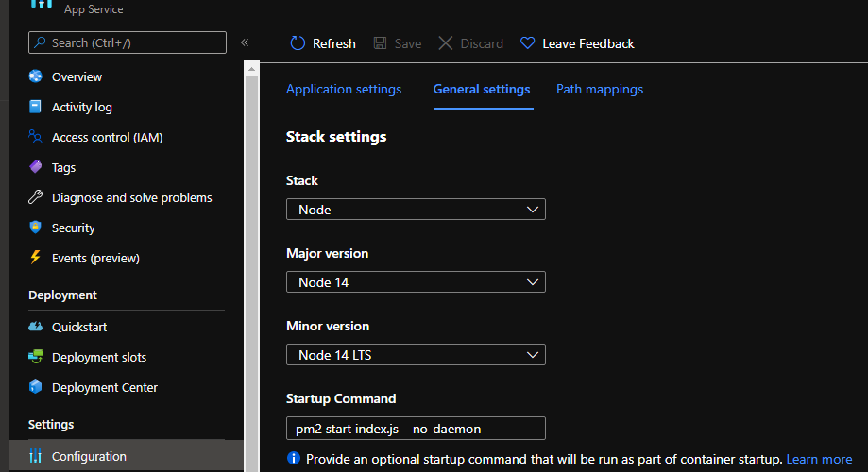This screenshot has height=472, width=868.
Task: Click the blue info icon below Startup Command
Action: [x=294, y=458]
